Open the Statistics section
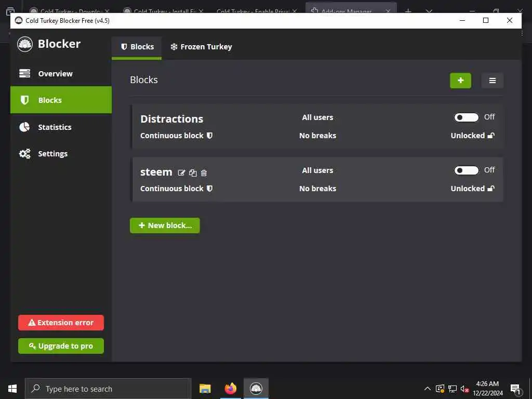The height and width of the screenshot is (399, 532). pyautogui.click(x=61, y=127)
